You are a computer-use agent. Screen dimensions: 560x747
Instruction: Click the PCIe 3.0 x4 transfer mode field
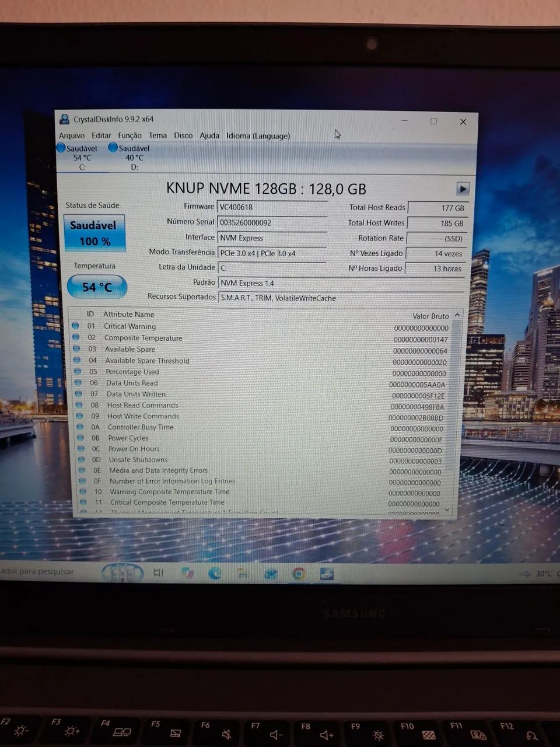click(x=272, y=253)
